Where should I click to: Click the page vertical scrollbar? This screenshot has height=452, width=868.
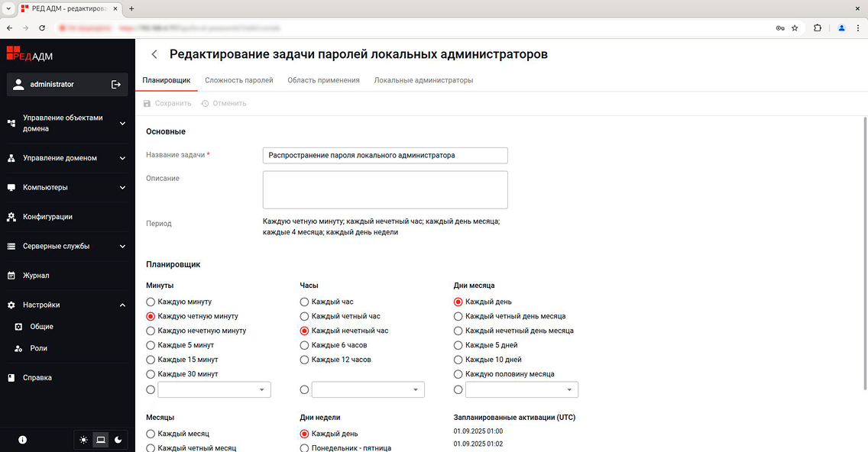pos(865,253)
